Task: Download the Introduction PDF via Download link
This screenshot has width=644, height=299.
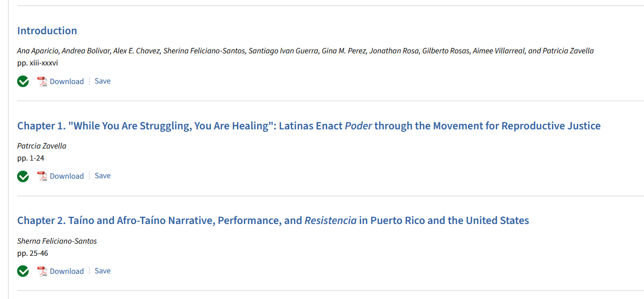Action: click(x=66, y=82)
